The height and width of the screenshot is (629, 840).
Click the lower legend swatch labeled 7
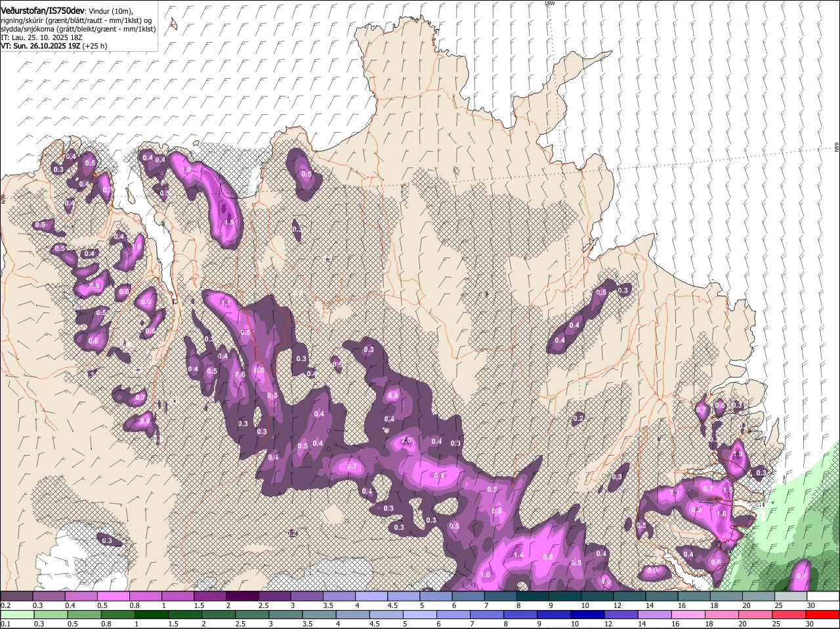[486, 615]
